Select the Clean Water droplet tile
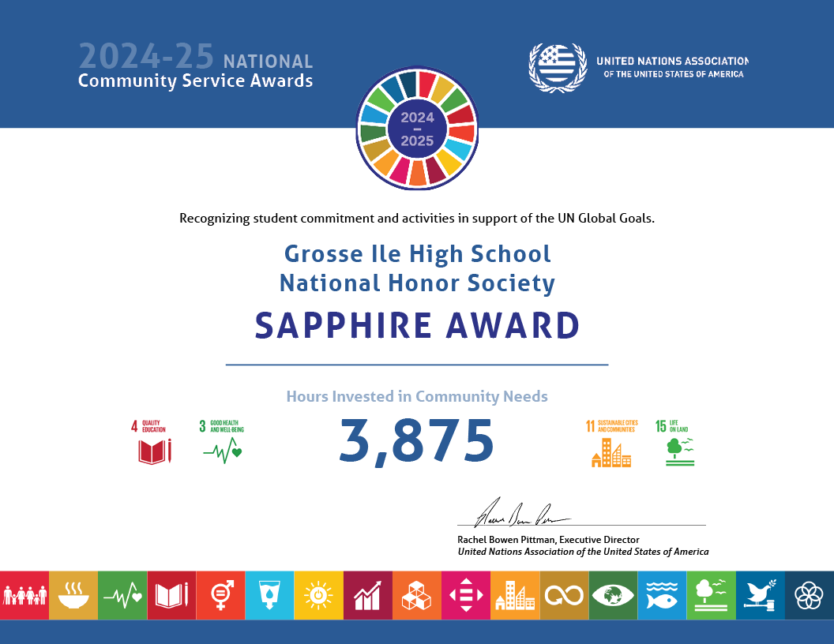Image resolution: width=834 pixels, height=644 pixels. (x=269, y=595)
